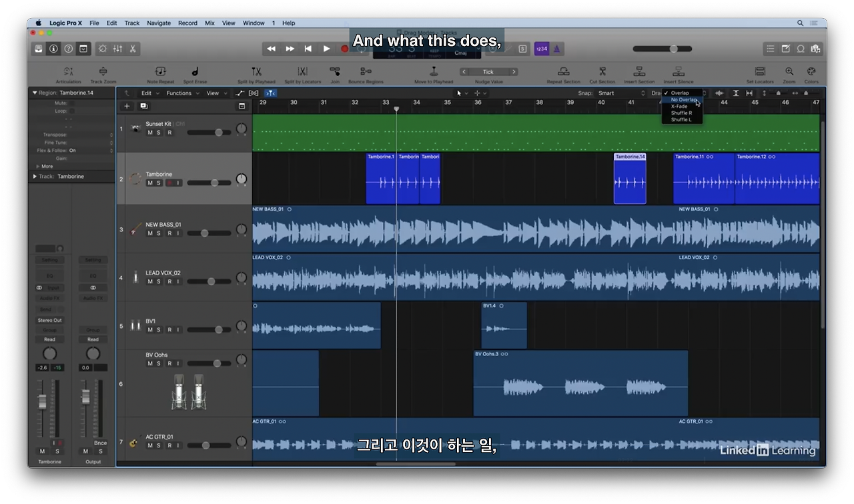The image size is (854, 504).
Task: Toggle the Inspector info button
Action: point(53,49)
